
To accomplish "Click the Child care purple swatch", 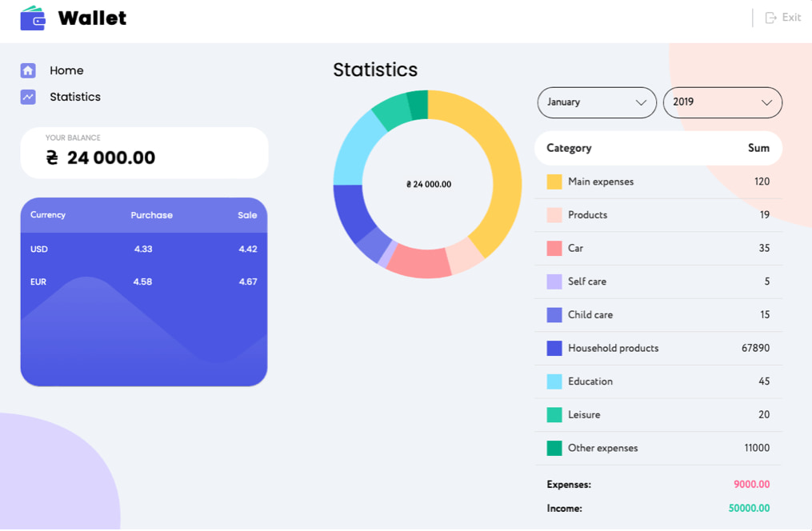I will tap(554, 315).
